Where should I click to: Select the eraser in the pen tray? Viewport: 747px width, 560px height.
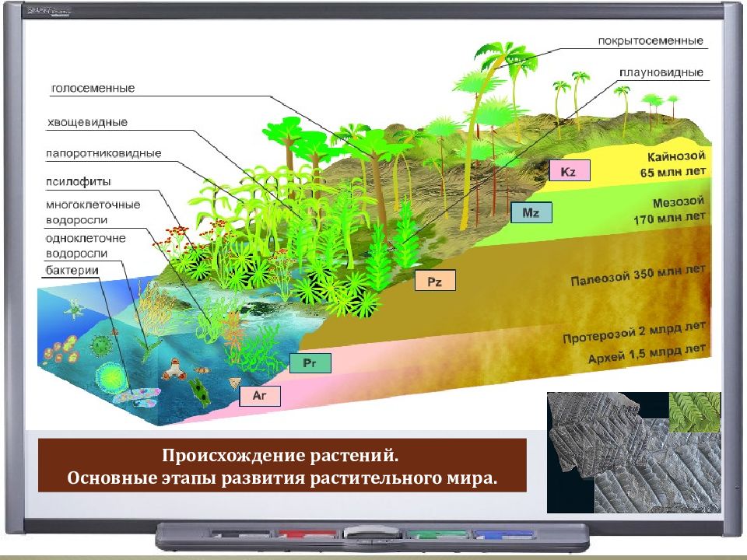tap(373, 534)
